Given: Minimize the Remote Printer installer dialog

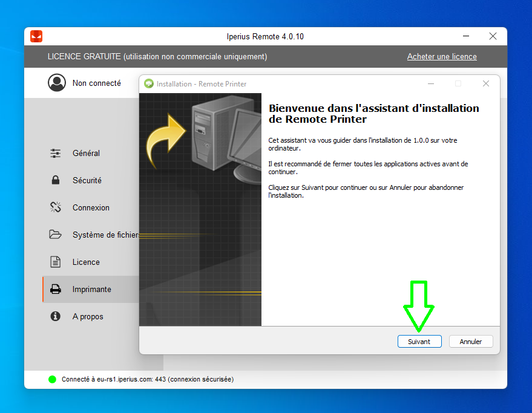Looking at the screenshot, I should click(x=431, y=83).
